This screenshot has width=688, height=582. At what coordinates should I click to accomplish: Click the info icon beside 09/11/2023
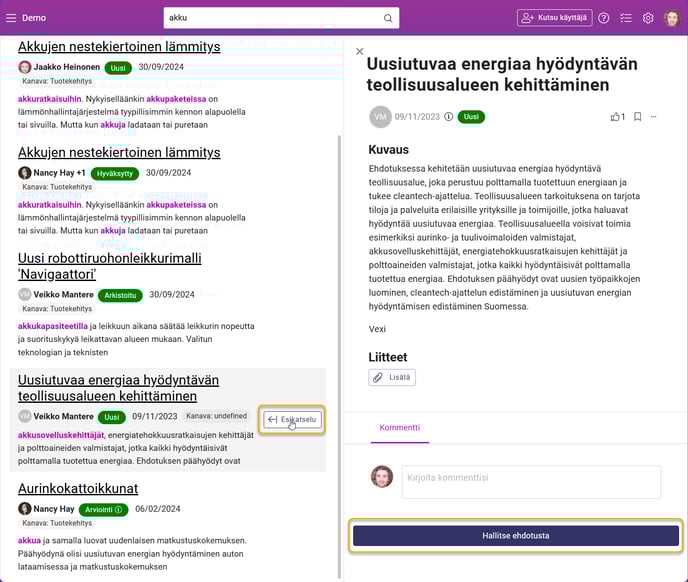click(448, 117)
